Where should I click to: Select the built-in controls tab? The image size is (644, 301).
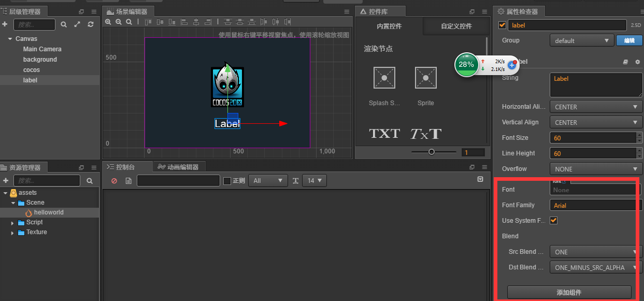click(389, 26)
